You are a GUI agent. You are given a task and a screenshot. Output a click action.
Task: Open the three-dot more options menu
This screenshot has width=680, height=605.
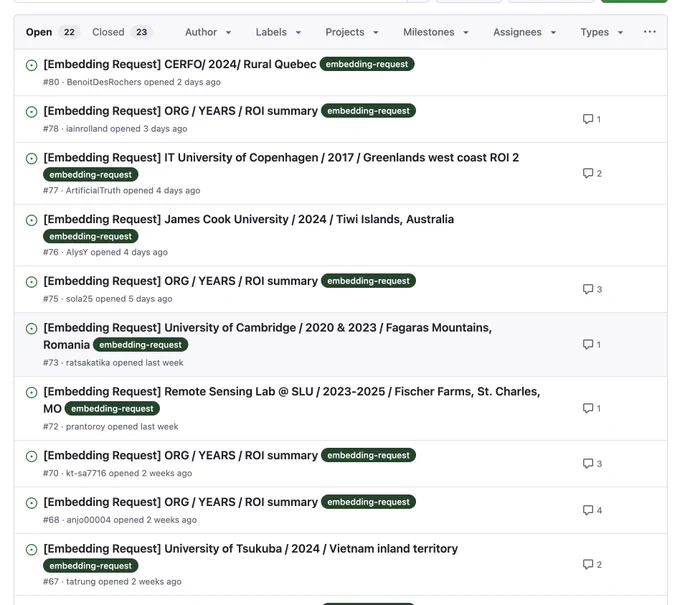click(x=650, y=32)
